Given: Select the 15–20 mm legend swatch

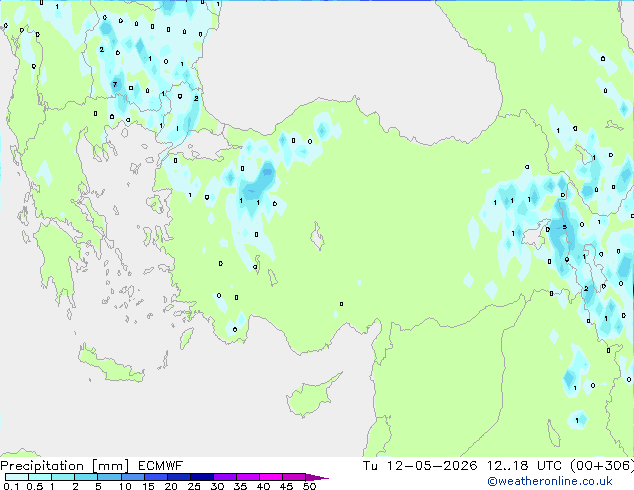Looking at the screenshot, I should (155, 477).
